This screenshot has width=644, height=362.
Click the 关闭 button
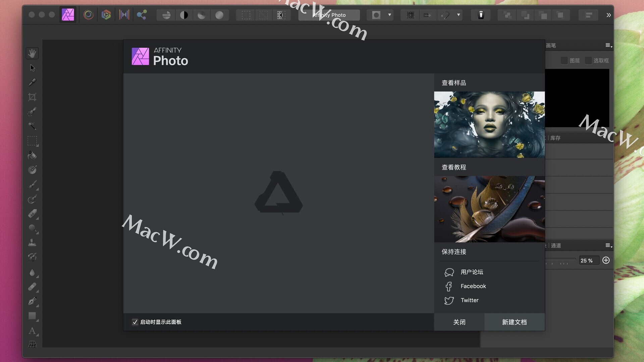pyautogui.click(x=459, y=322)
